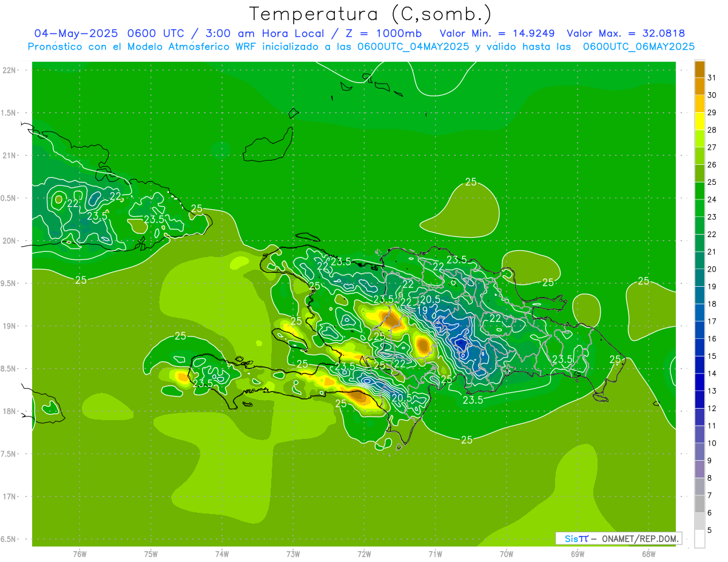Select "Valor Min. = 14.9249" text
This screenshot has width=728, height=562.
[x=498, y=33]
